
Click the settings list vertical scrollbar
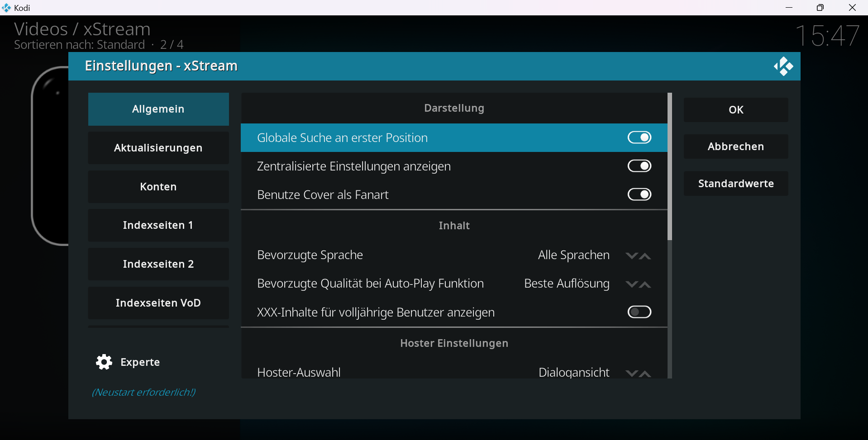tap(670, 166)
